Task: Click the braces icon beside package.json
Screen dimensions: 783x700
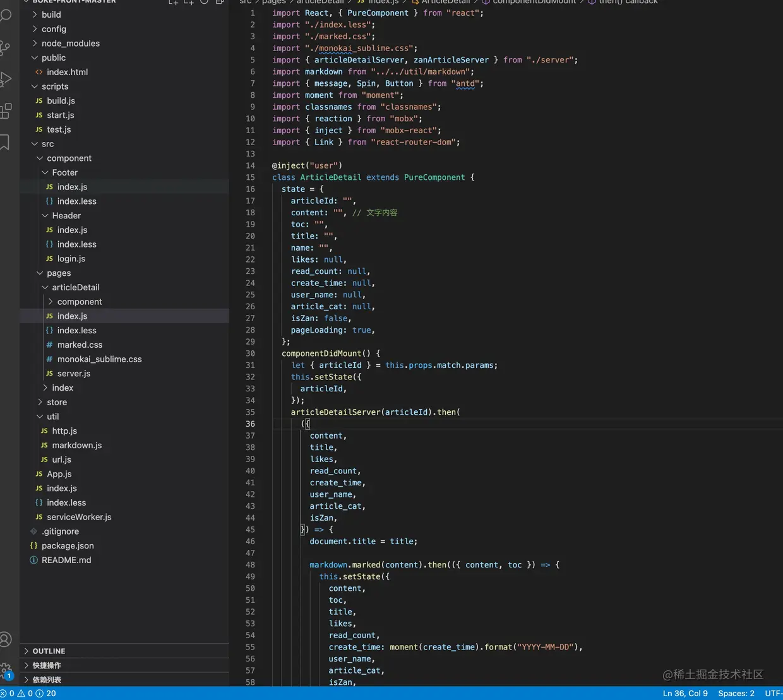Action: click(x=34, y=546)
